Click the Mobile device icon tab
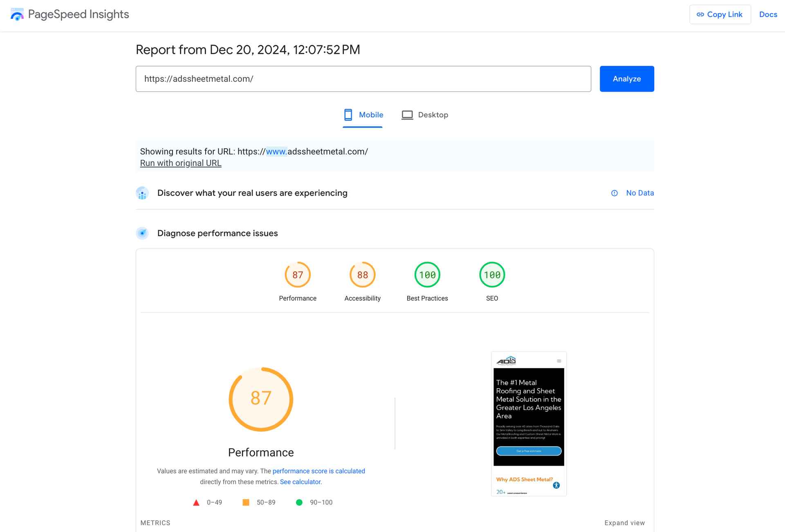This screenshot has height=532, width=785. 349,114
